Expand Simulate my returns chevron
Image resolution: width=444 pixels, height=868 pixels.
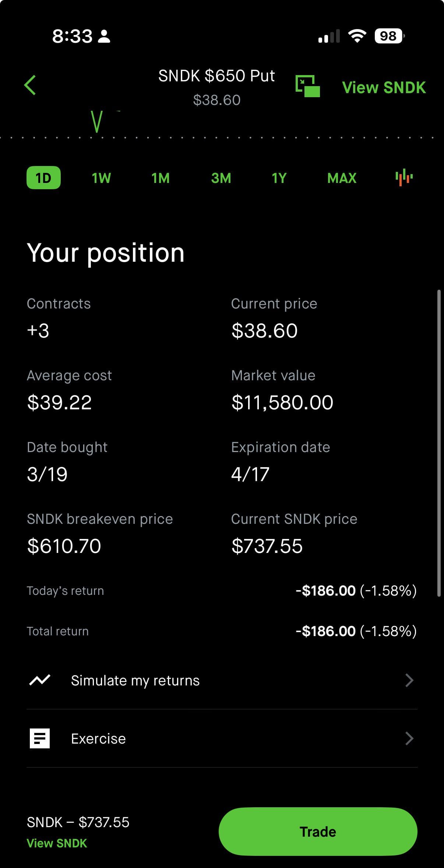(409, 680)
